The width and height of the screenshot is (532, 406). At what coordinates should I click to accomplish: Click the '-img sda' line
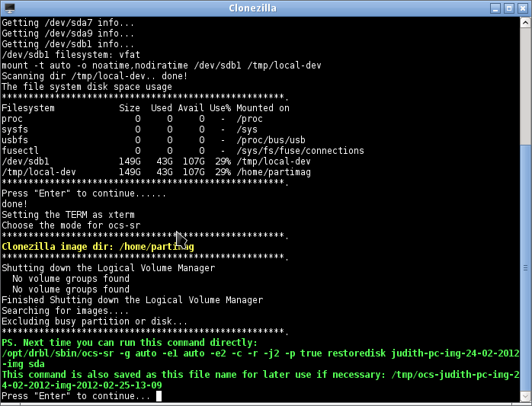pos(23,364)
